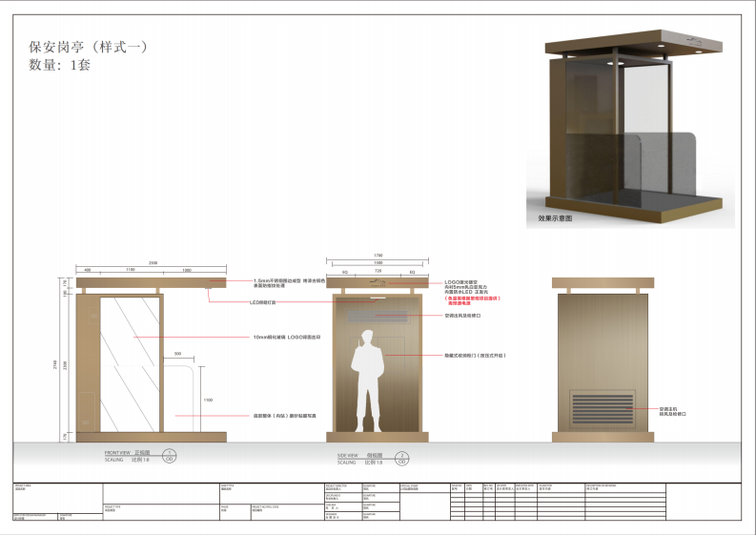Click the FRONT VIEW 正视图 label
This screenshot has height=535, width=756.
(x=127, y=452)
